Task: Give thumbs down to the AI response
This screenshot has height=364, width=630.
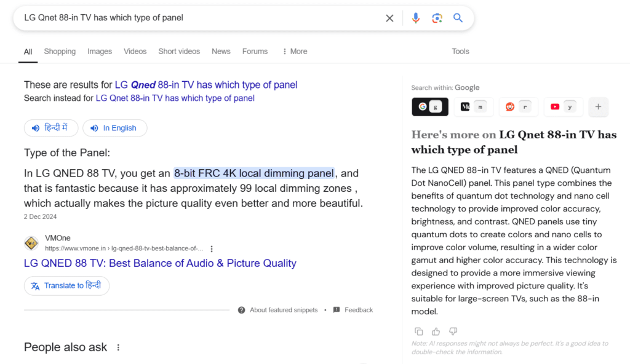Action: pos(453,331)
